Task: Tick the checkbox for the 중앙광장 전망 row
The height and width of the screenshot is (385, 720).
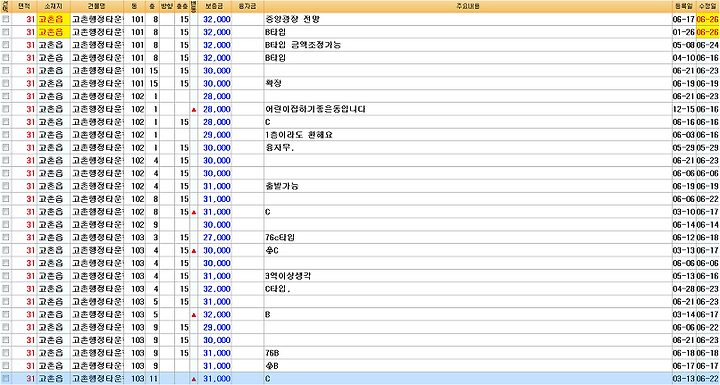Action: point(6,19)
